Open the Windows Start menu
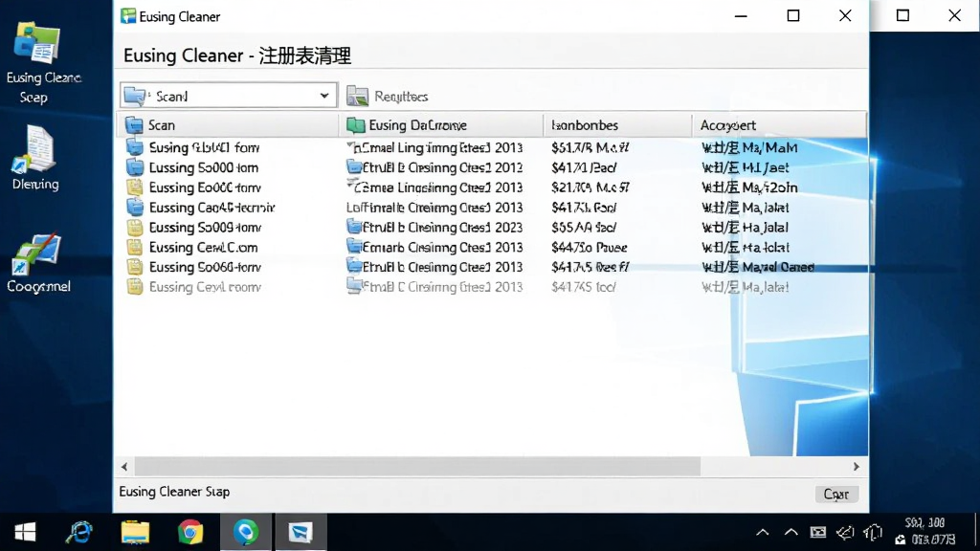Screen dimensions: 980x551 [x=25, y=532]
